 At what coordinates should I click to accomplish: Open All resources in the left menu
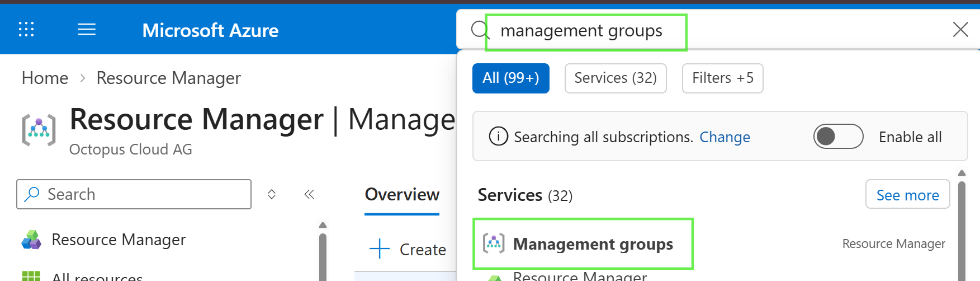[x=97, y=276]
